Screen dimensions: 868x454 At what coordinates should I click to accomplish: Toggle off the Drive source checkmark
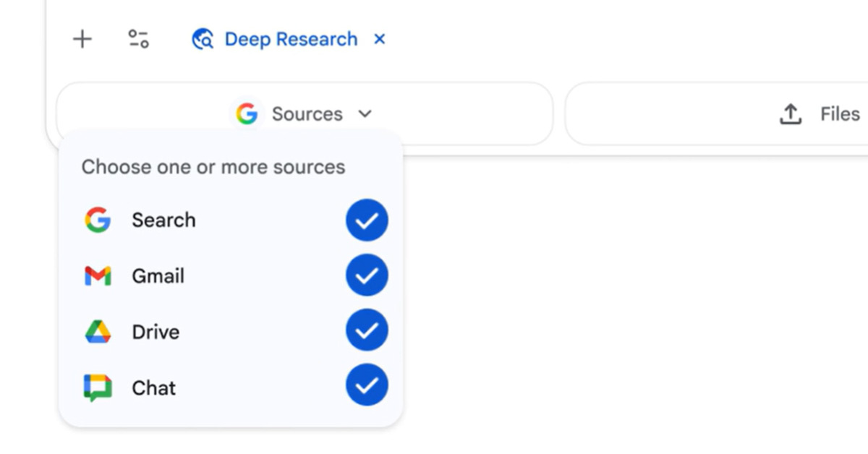pos(367,330)
